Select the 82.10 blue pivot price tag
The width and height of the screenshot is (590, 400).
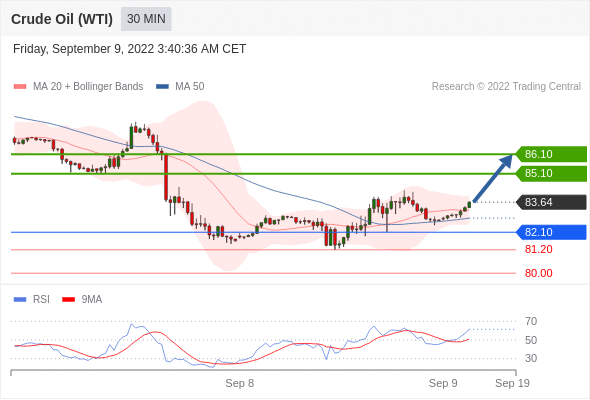(551, 232)
